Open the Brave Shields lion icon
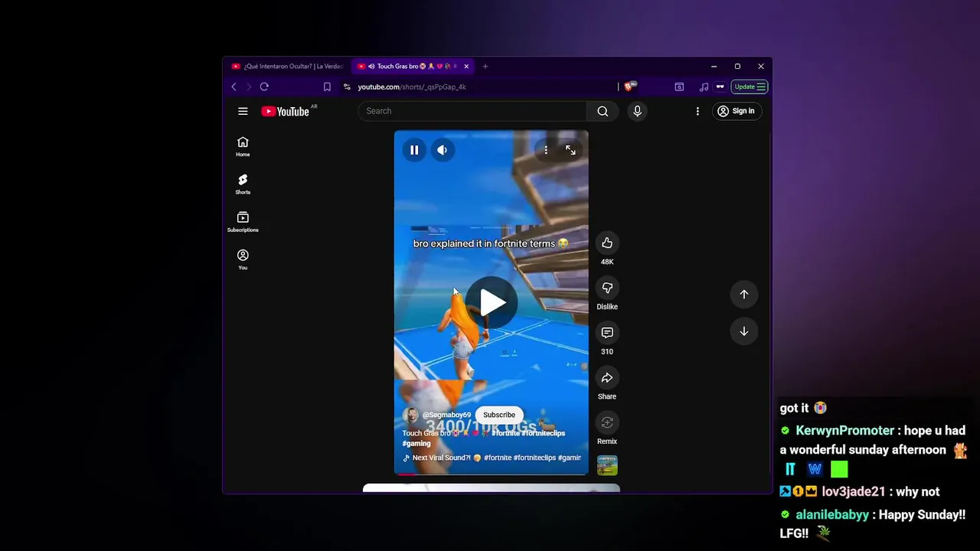Screen dimensions: 980x551 pyautogui.click(x=630, y=86)
